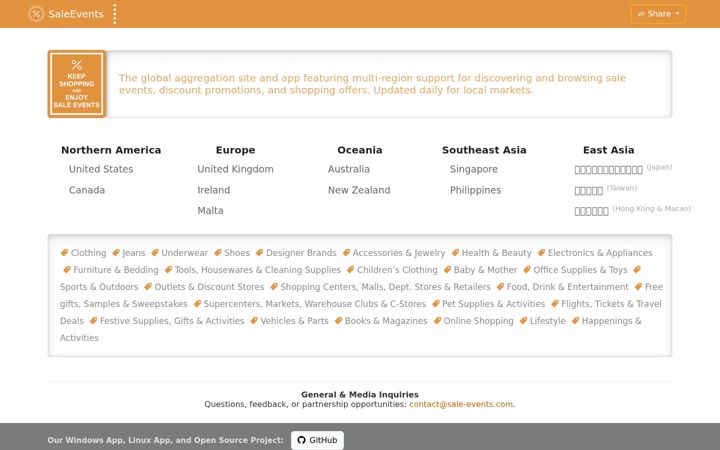Email contact@sale-events.com link
720x450 pixels.
pos(461,404)
